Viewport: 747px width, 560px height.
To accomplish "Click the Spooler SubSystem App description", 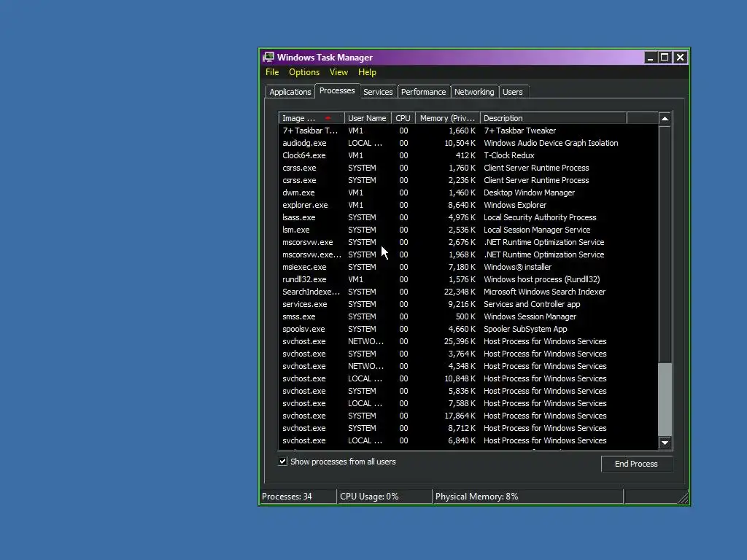I will coord(525,329).
